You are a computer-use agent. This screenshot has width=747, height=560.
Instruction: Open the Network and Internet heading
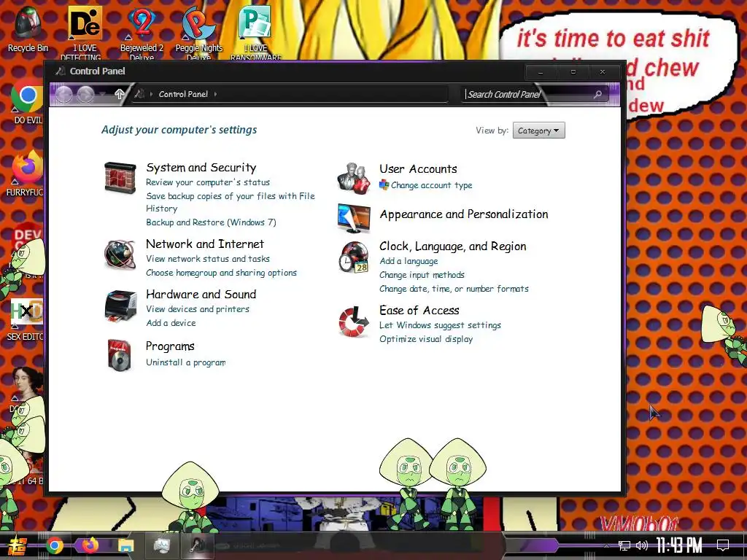[205, 244]
